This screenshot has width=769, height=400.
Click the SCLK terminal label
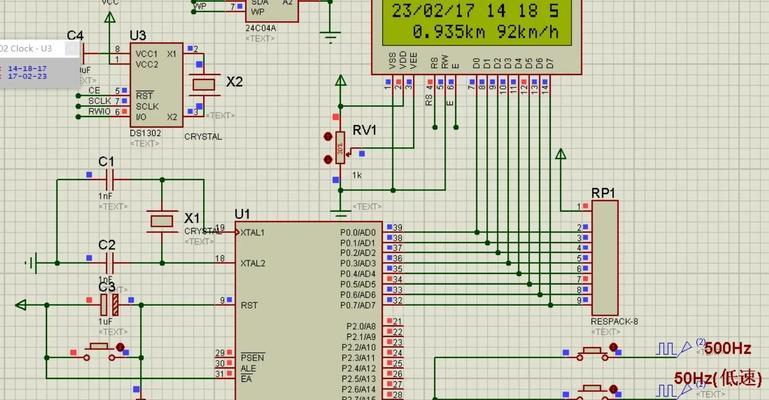[x=100, y=101]
